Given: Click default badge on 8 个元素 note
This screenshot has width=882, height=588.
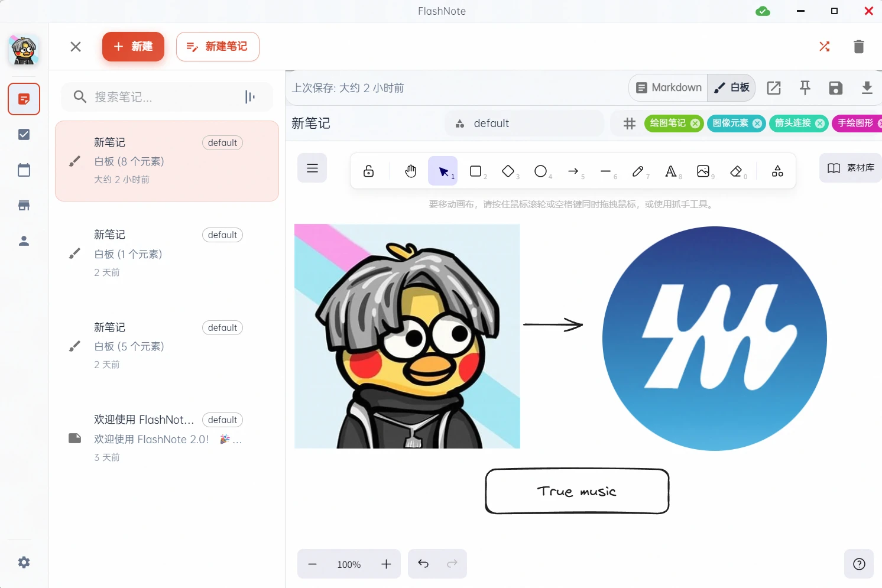Looking at the screenshot, I should [x=222, y=142].
